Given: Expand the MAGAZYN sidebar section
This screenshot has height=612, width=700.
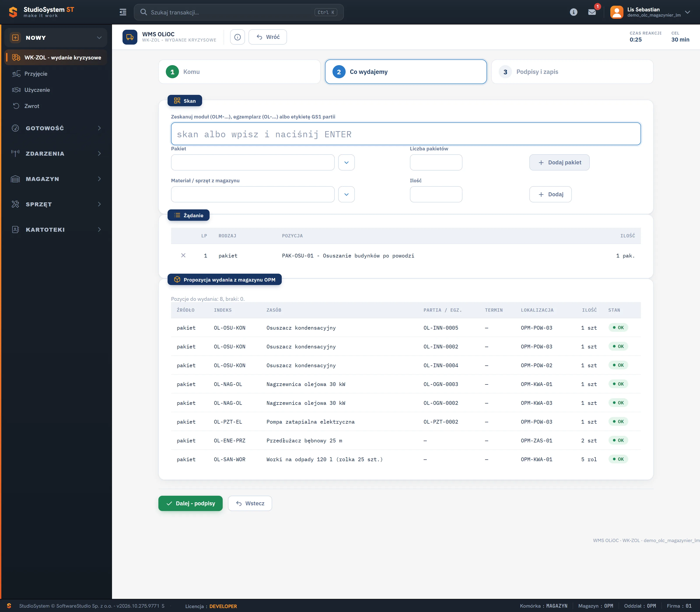Looking at the screenshot, I should (x=56, y=179).
